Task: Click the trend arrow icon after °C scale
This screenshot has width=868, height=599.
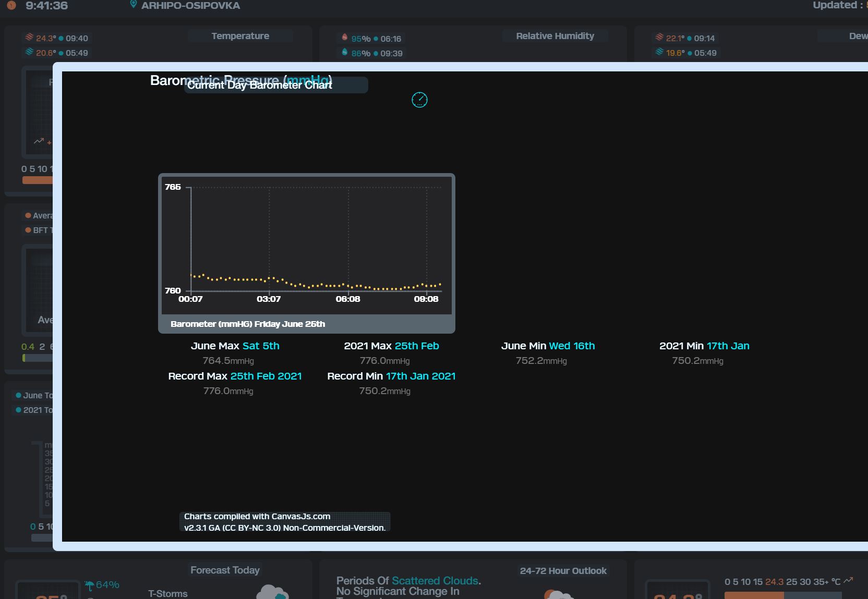Action: 848,580
